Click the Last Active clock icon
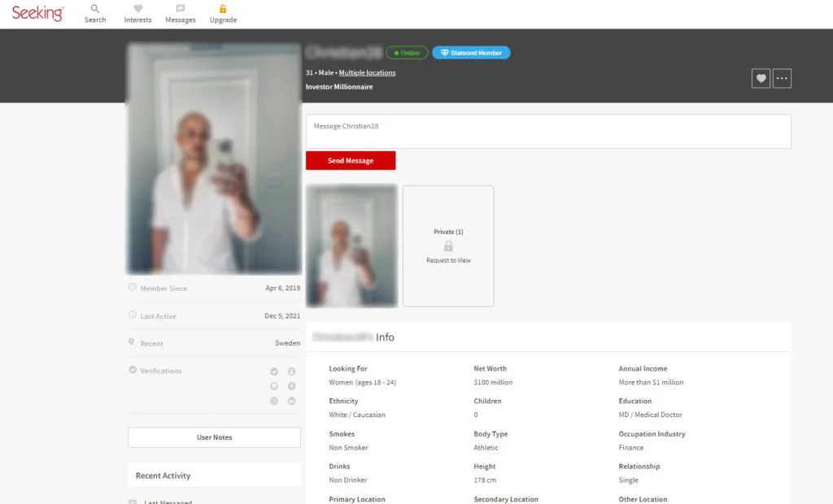The width and height of the screenshot is (833, 504). (133, 315)
